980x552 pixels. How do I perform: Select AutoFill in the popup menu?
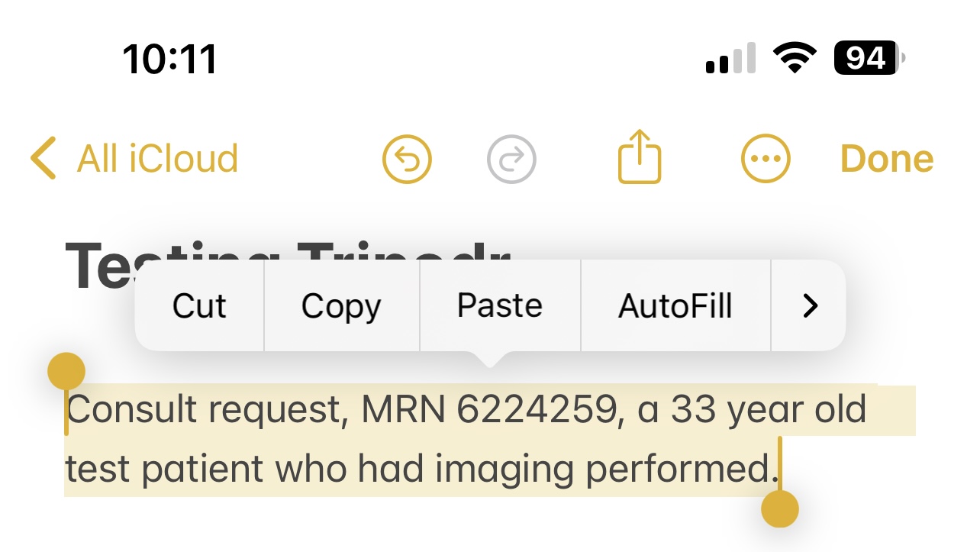click(x=675, y=306)
